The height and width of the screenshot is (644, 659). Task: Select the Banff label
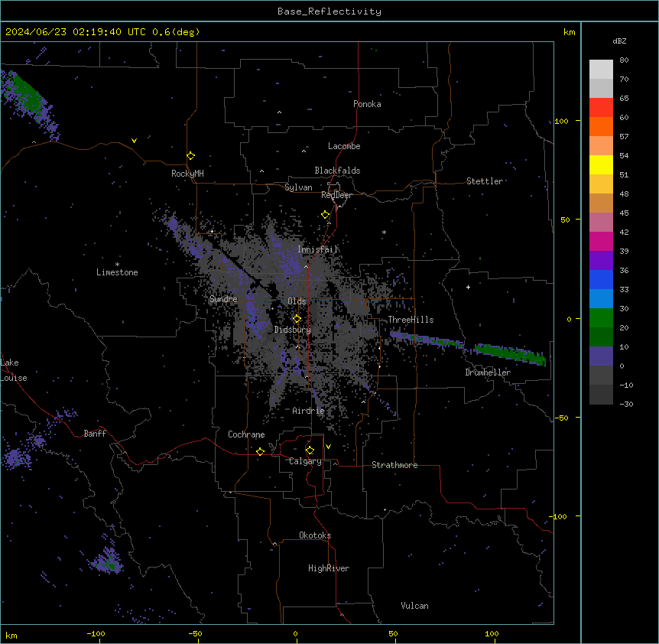coord(95,434)
